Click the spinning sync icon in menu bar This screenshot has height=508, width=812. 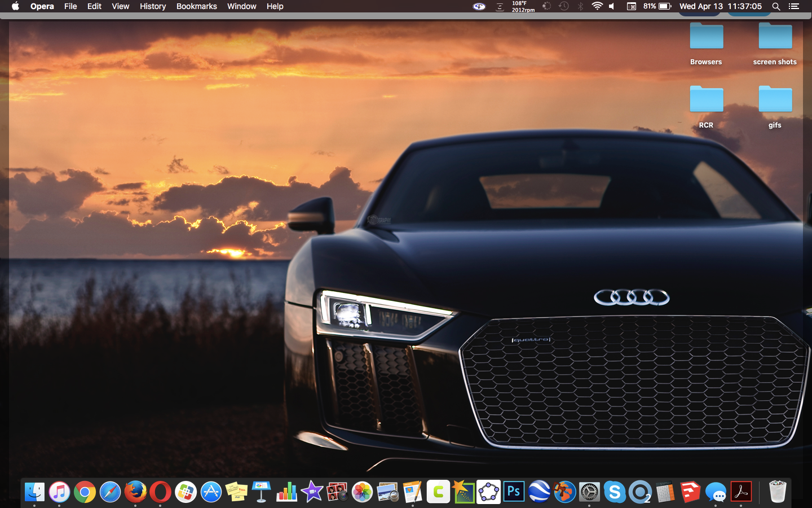[x=546, y=6]
